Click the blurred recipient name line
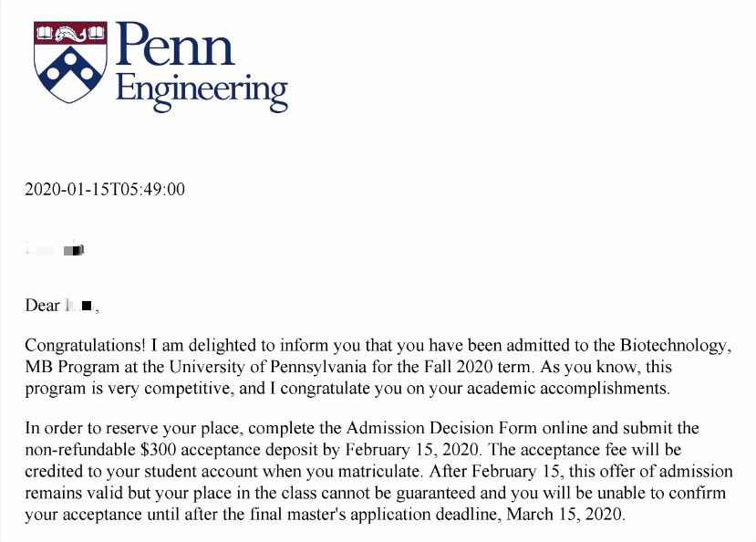 (x=56, y=247)
